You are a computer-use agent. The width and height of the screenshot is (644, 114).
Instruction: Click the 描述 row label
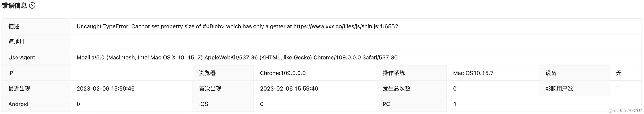tap(14, 26)
